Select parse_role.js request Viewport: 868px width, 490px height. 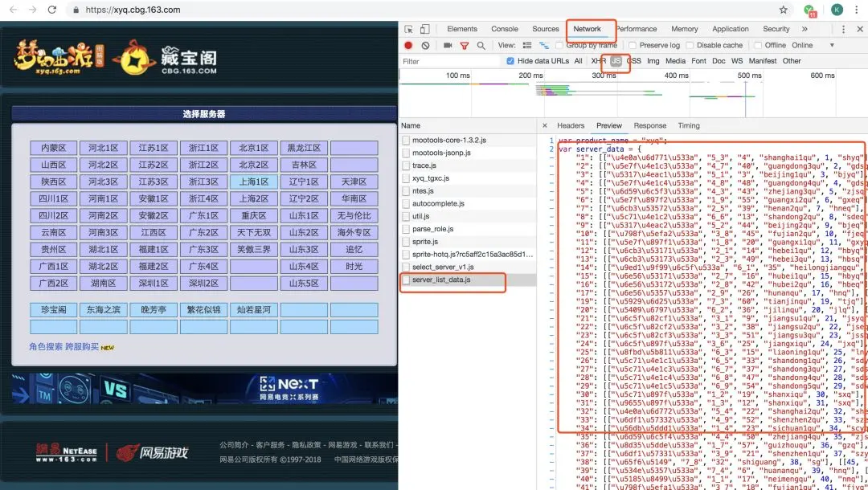point(468,229)
